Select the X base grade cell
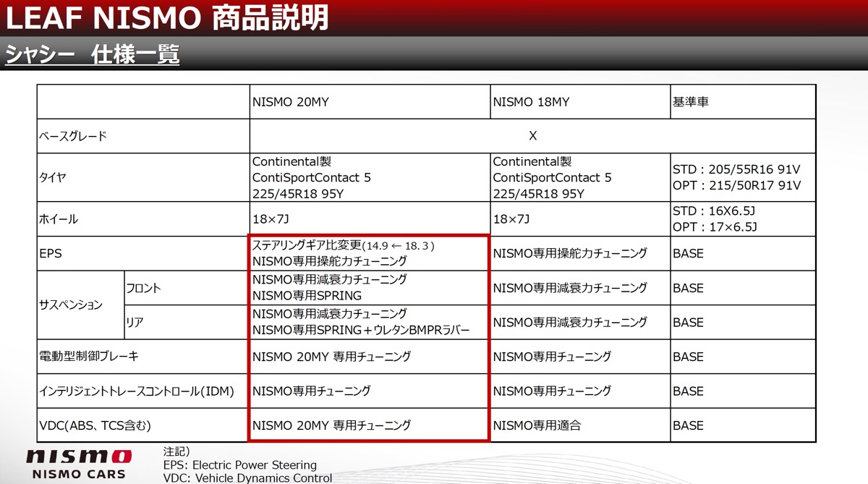Viewport: 868px width, 484px height. (532, 136)
